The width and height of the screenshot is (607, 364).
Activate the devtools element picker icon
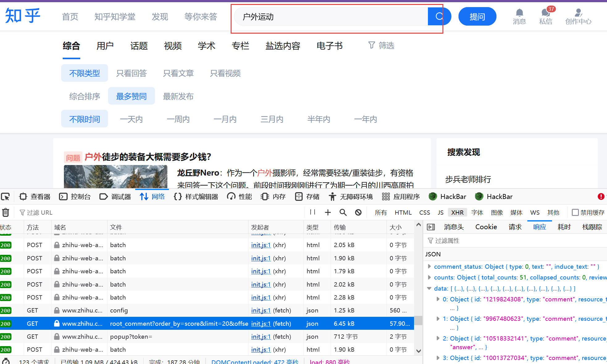click(x=6, y=196)
